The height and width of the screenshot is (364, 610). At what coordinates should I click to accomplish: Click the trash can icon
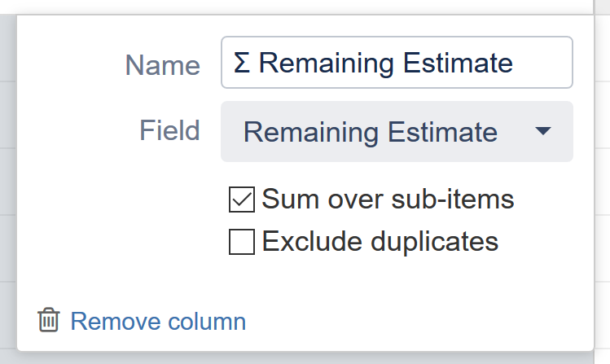(x=48, y=321)
